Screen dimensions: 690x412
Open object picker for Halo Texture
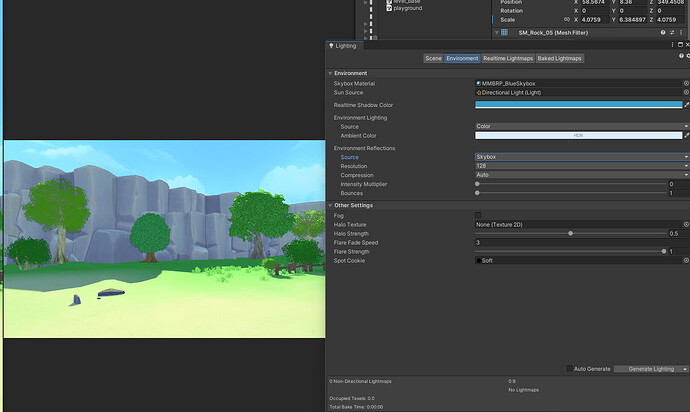point(686,224)
